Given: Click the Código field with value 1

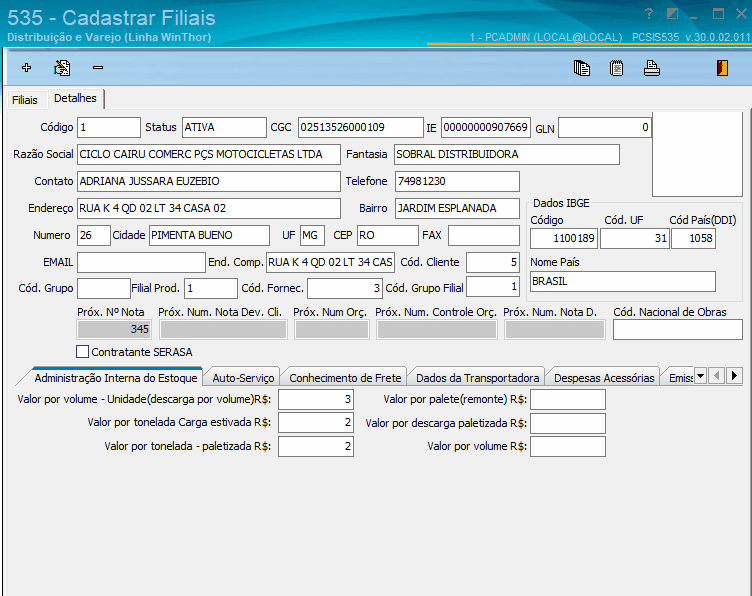Looking at the screenshot, I should [x=109, y=128].
